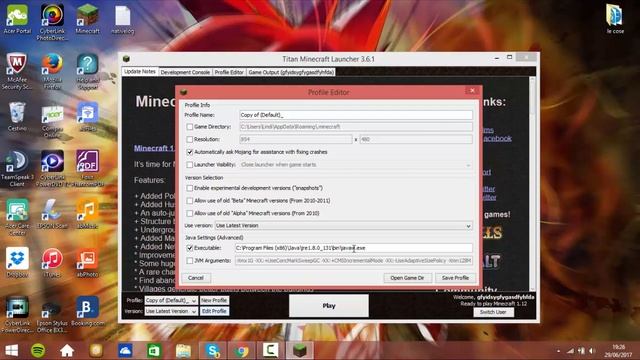Open the Windows Start button
This screenshot has height=360, width=640.
click(11, 350)
